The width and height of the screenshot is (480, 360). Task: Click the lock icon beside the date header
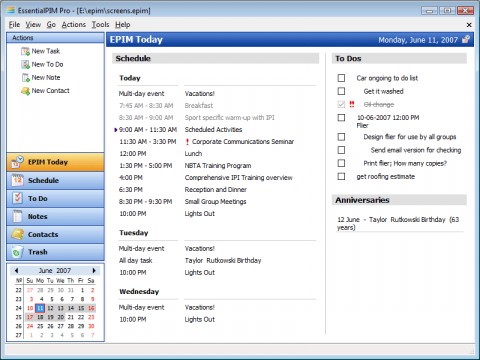coord(466,40)
